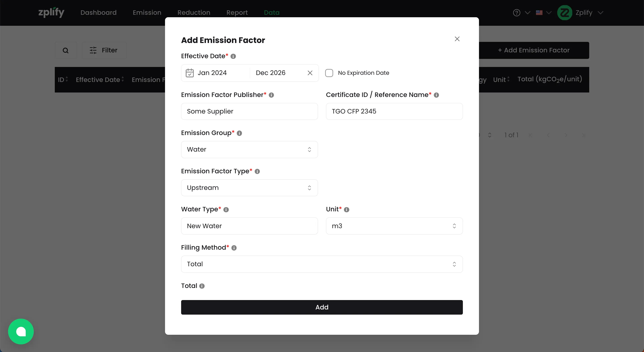The image size is (644, 352).
Task: Click the Emission Factor Publisher input field
Action: 249,112
